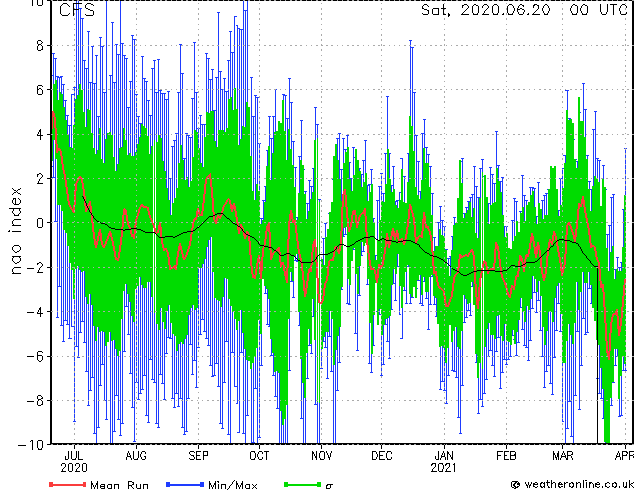
Task: Click the y-axis value -6
Action: click(35, 356)
